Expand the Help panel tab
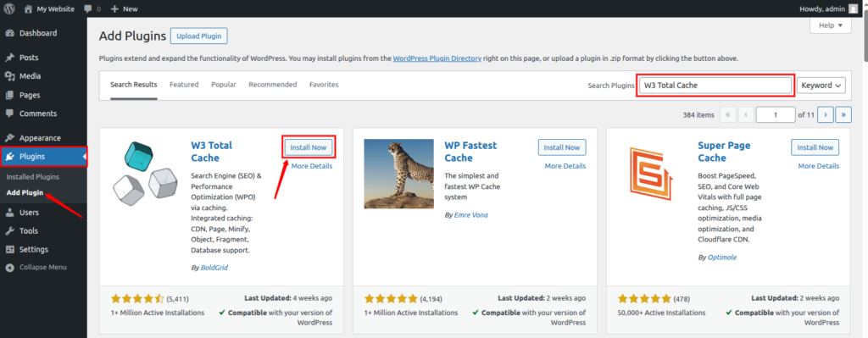Image resolution: width=868 pixels, height=338 pixels. tap(831, 25)
